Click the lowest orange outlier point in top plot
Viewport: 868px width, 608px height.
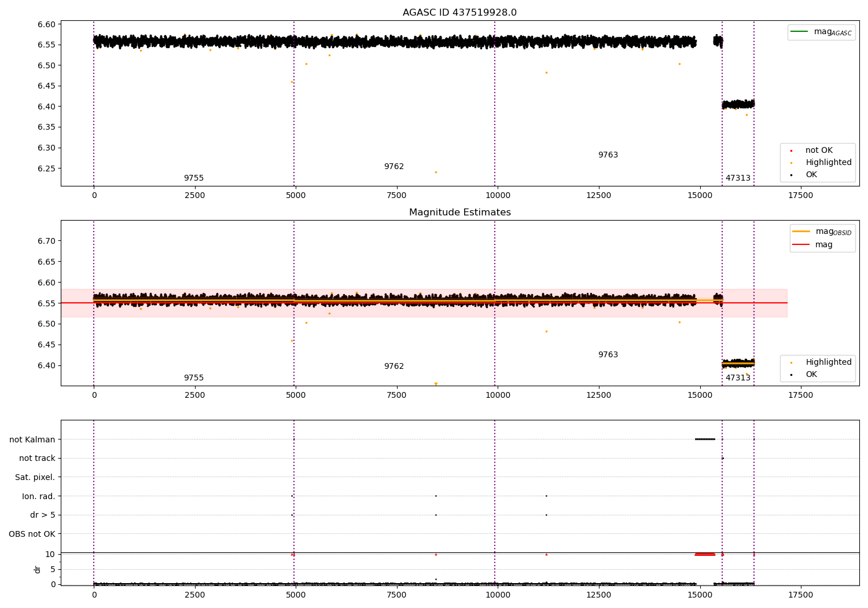[436, 172]
